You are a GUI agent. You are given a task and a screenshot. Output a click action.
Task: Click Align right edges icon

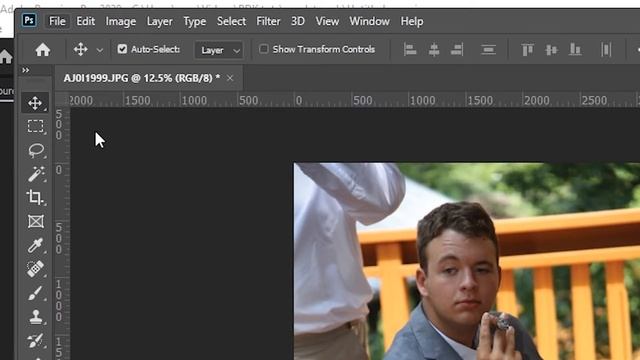tap(457, 49)
